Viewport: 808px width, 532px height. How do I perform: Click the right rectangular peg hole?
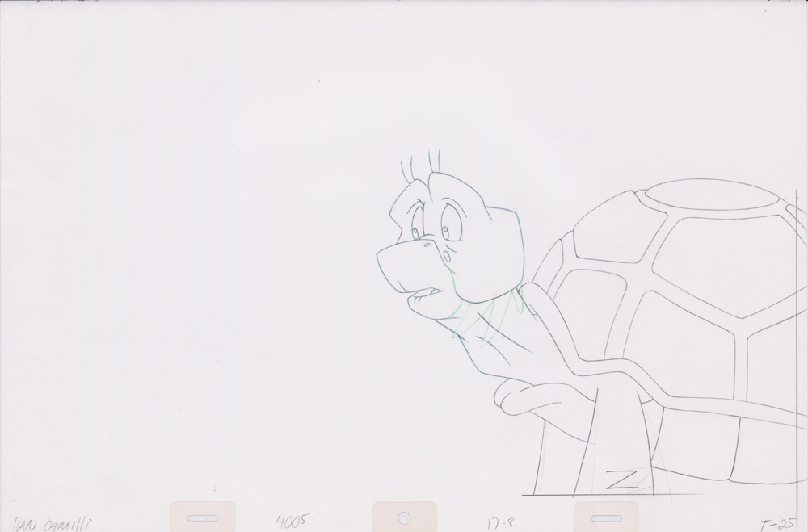(606, 517)
